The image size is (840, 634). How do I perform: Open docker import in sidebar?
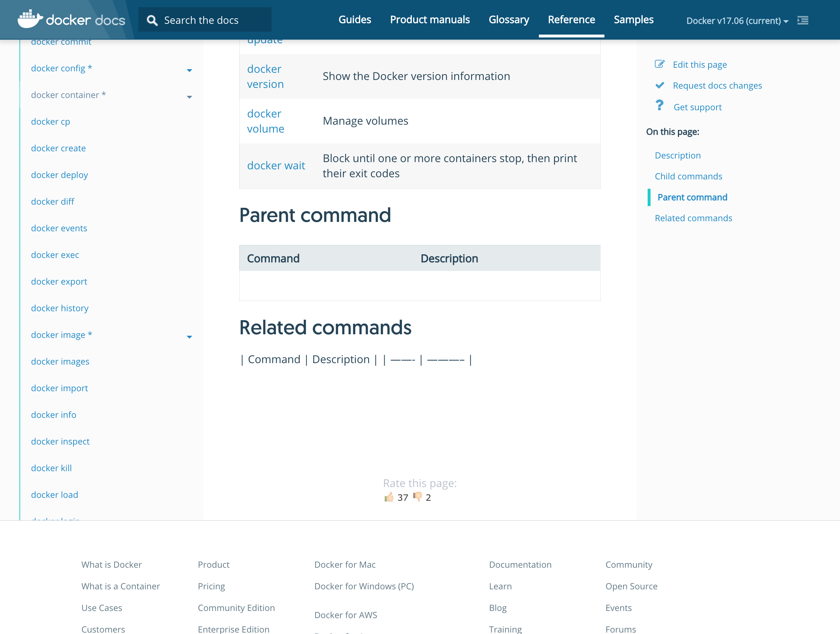pos(60,388)
